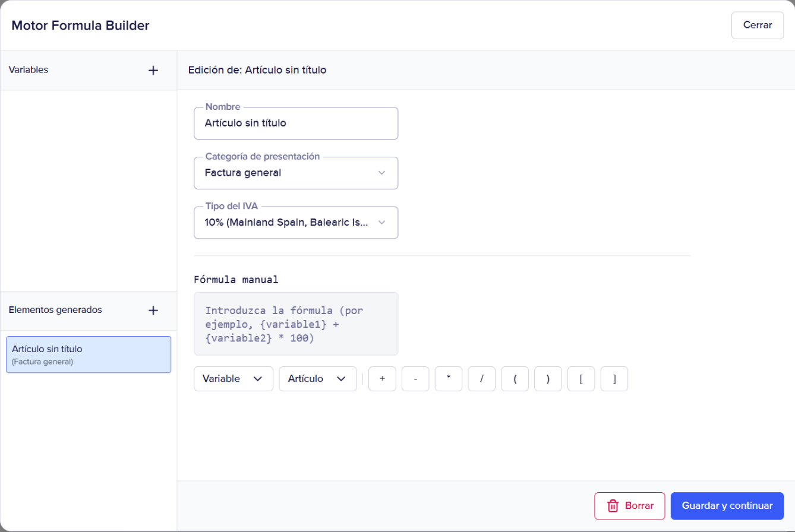Open the Categoría de presentación dropdown
795x532 pixels.
click(296, 173)
